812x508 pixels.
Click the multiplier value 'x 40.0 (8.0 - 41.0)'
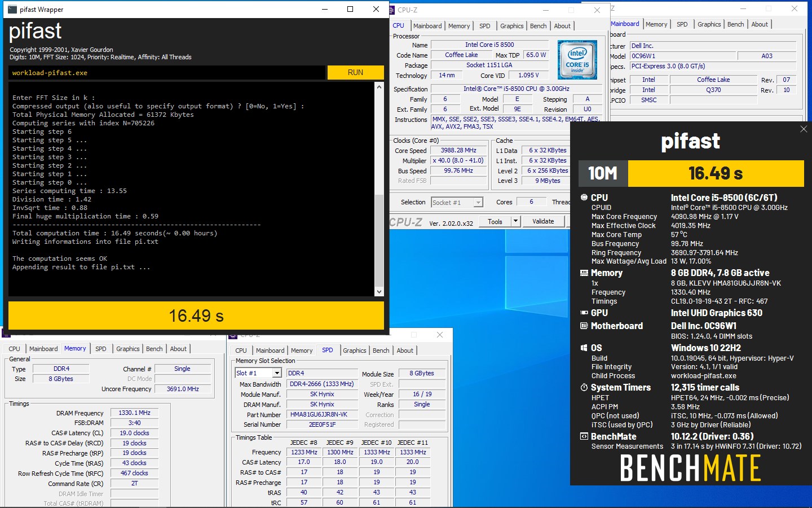458,160
